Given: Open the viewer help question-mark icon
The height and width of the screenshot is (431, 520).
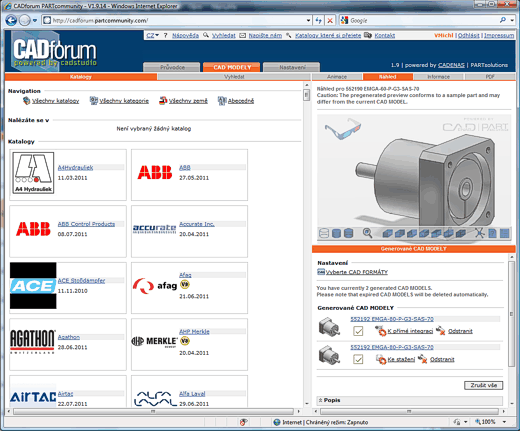Looking at the screenshot, I should 492,233.
